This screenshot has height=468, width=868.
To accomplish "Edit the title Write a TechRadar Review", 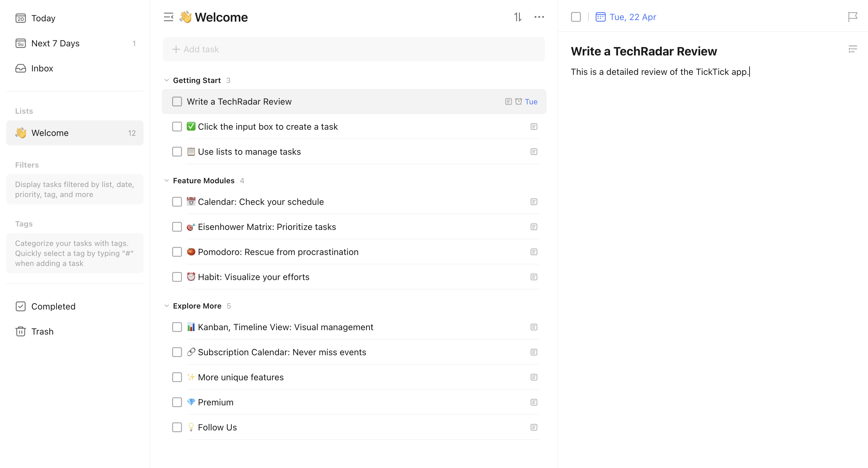I will (644, 51).
